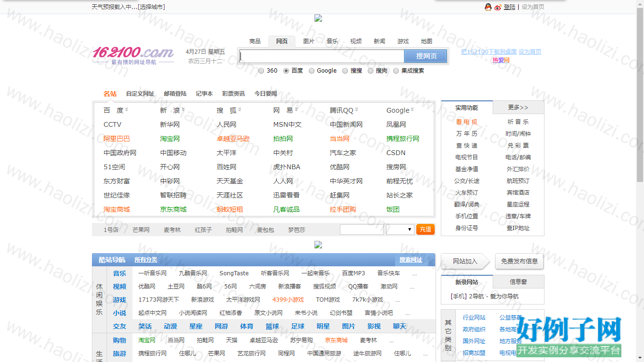The image size is (644, 362).
Task: Choose the Google search engine radio button
Action: (312, 71)
